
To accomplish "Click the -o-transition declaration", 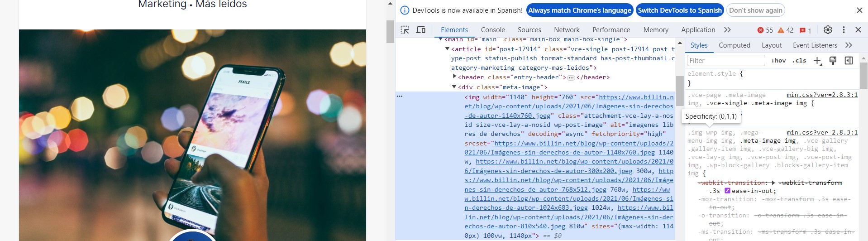I will (772, 219).
